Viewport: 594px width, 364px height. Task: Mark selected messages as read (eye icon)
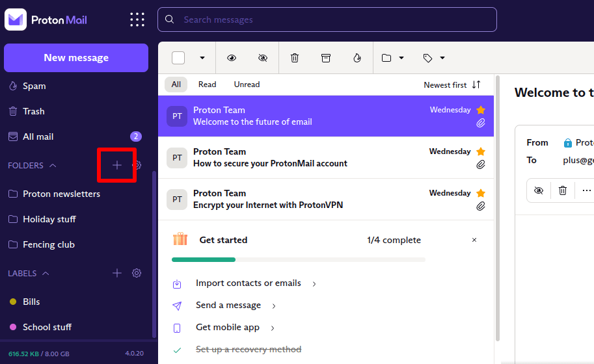click(x=232, y=58)
